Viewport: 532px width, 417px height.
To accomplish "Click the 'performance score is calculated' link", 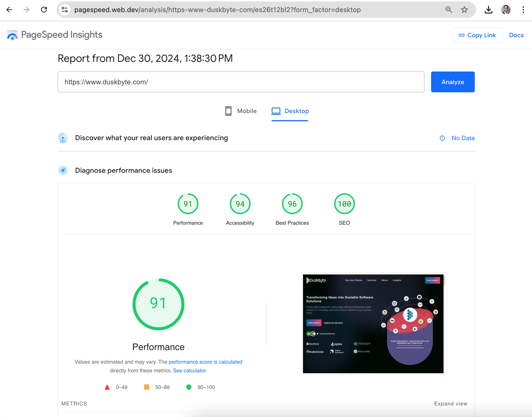I will 205,362.
